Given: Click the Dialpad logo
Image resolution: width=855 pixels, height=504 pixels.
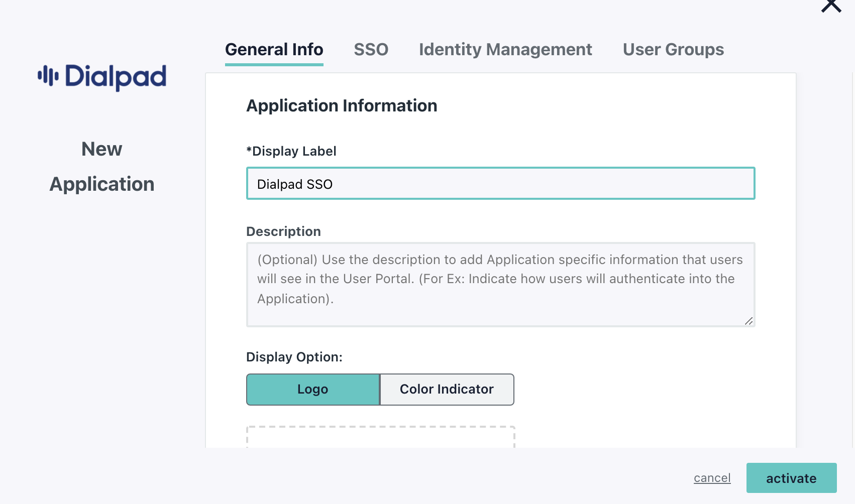Looking at the screenshot, I should (102, 77).
